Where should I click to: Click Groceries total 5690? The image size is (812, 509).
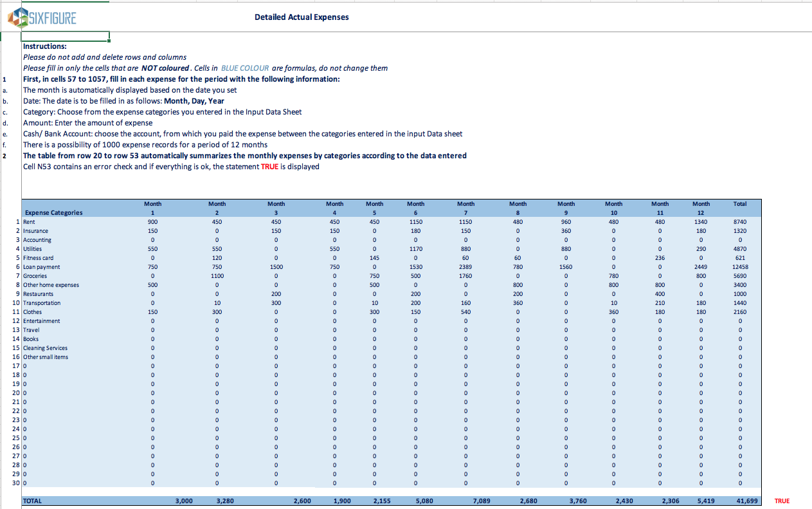point(740,276)
